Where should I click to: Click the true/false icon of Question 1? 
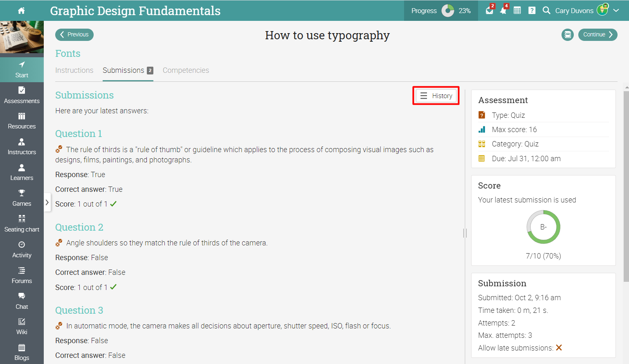59,149
